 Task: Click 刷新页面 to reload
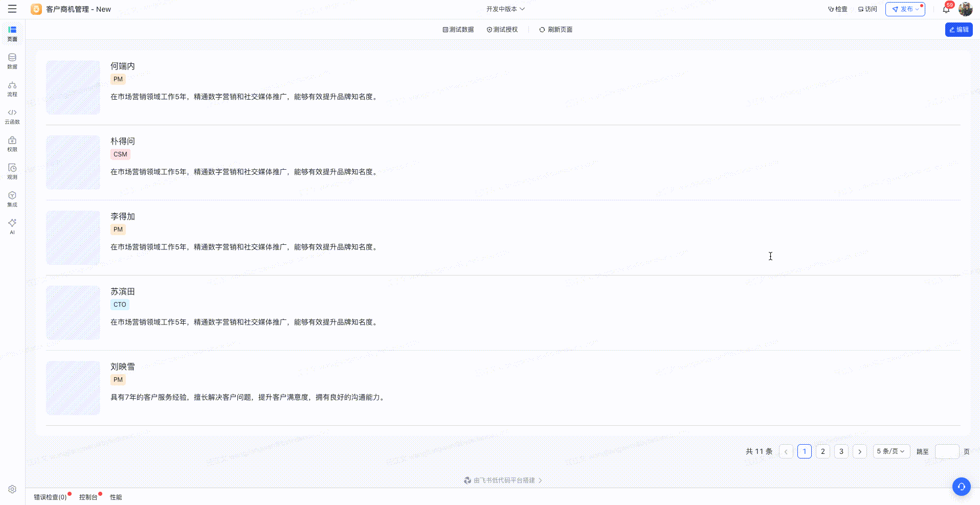click(556, 30)
